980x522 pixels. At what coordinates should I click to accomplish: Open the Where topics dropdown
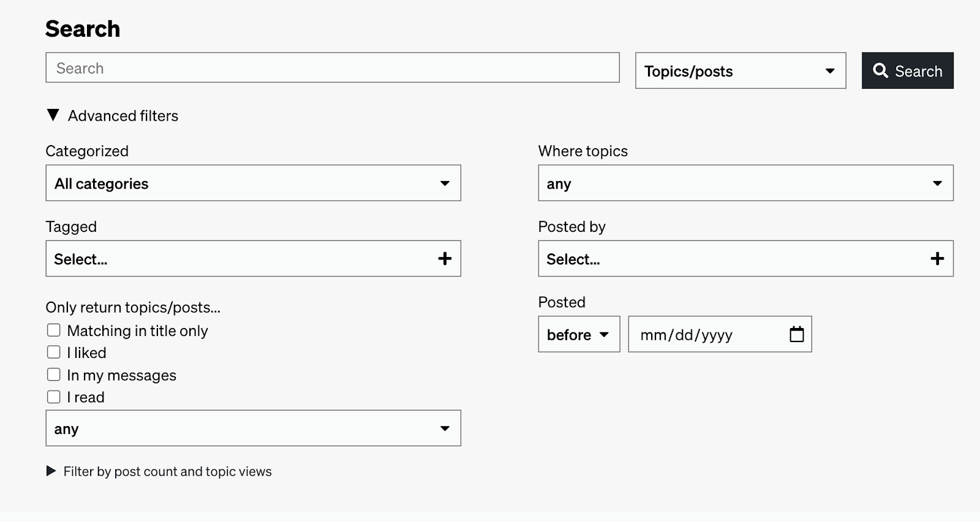(x=745, y=183)
